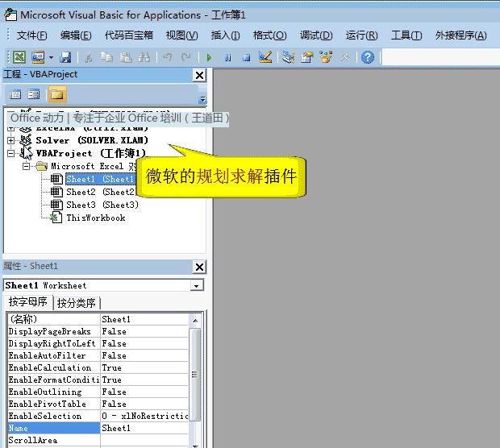Click the Paste toolbar icon
500x448 pixels.
126,58
